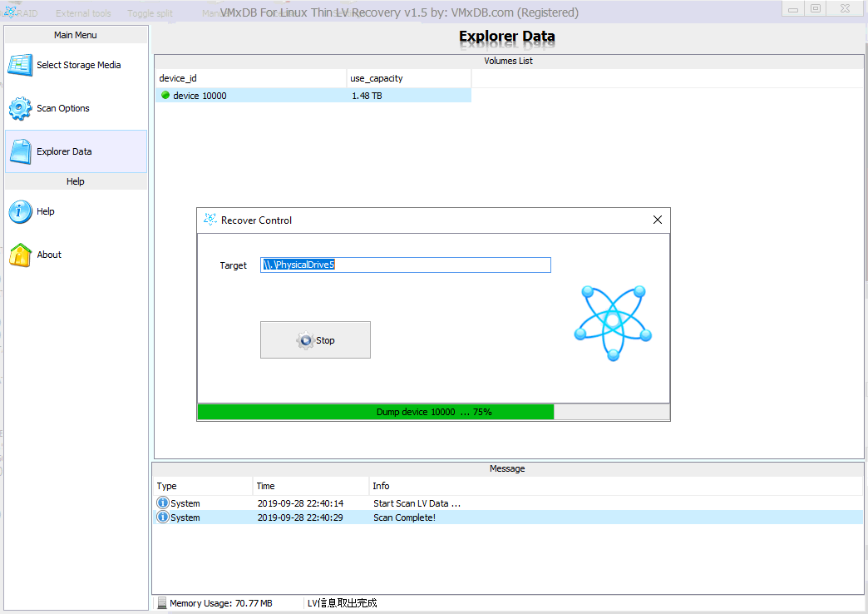This screenshot has width=868, height=614.
Task: Click the Target label in Recover Control
Action: point(233,265)
